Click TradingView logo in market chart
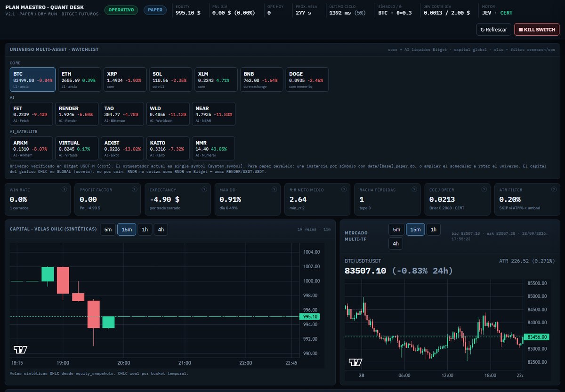 click(x=355, y=362)
